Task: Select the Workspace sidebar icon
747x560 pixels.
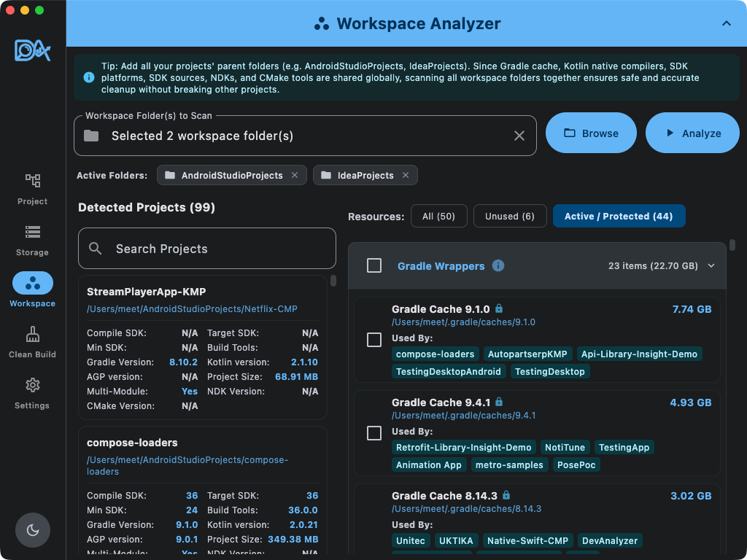Action: coord(32,283)
